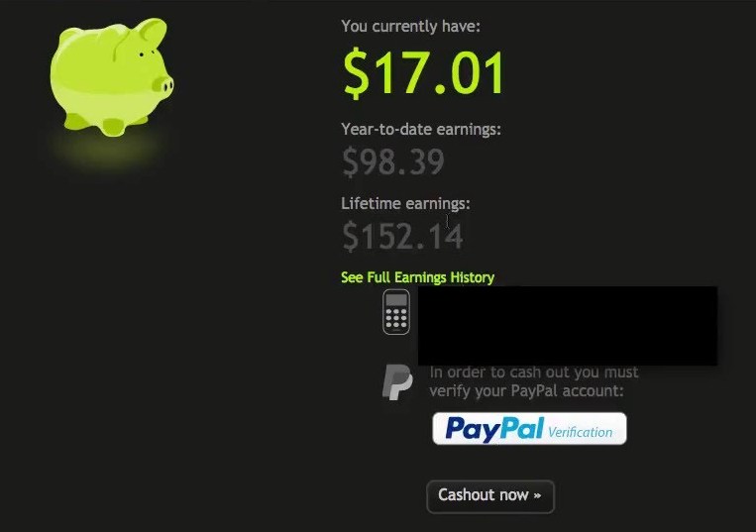The image size is (756, 532).
Task: Click the verify your PayPal account message
Action: [534, 381]
